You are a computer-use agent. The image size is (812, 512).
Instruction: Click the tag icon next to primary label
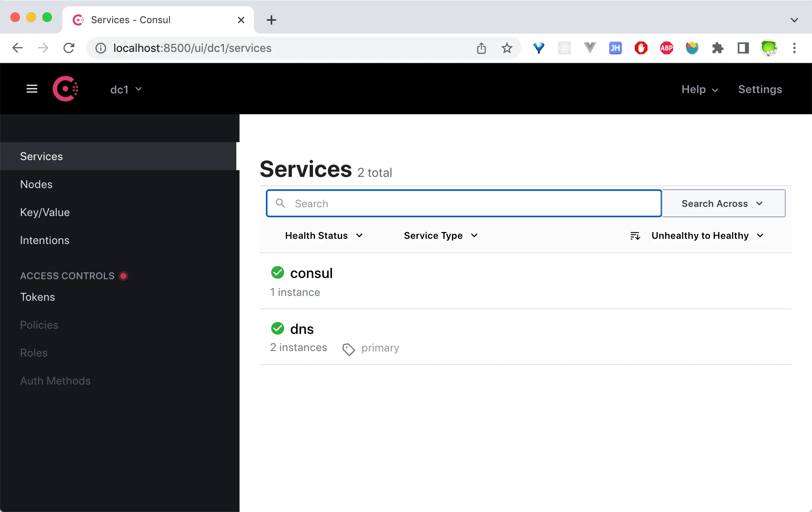[349, 349]
